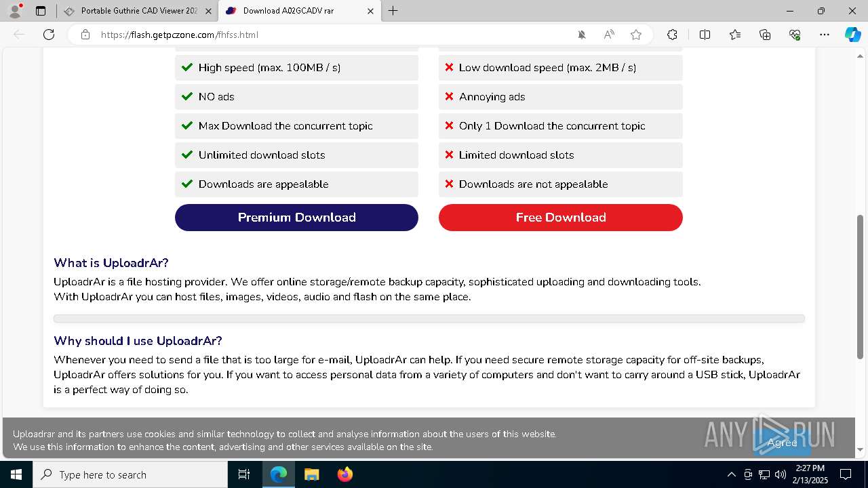The width and height of the screenshot is (868, 488).
Task: Switch to Download A02GCADV rar tab
Action: (299, 11)
